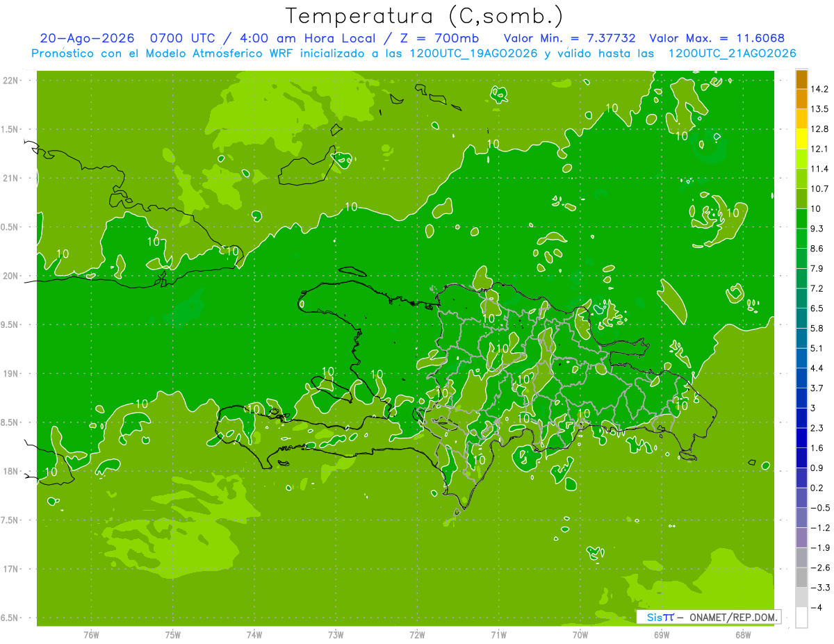
Task: Click the title 'Temperatura (C,somb.)'
Action: [x=424, y=16]
